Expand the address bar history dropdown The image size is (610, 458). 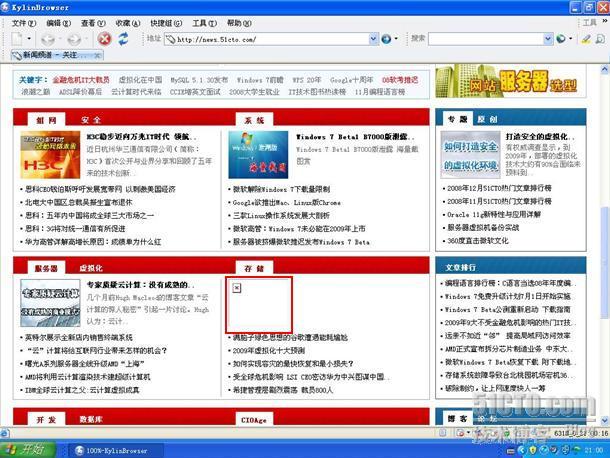(373, 39)
